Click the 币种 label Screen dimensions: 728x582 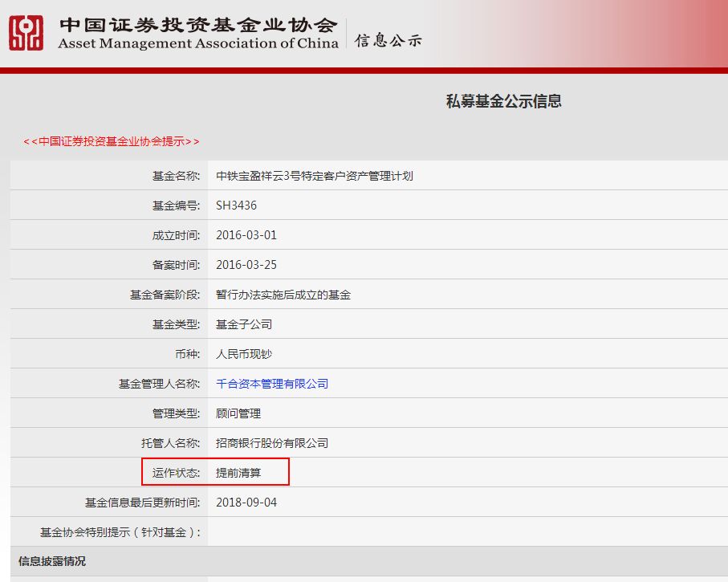click(x=188, y=354)
